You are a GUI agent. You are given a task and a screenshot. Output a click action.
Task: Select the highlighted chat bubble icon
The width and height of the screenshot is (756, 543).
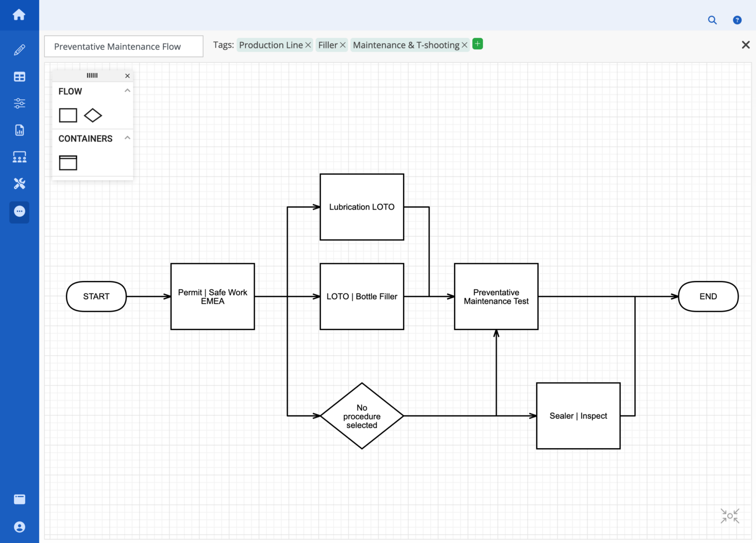[19, 212]
